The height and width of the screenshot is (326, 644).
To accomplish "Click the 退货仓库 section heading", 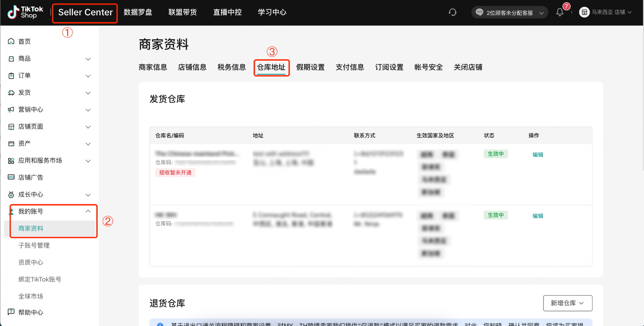I will [x=167, y=303].
